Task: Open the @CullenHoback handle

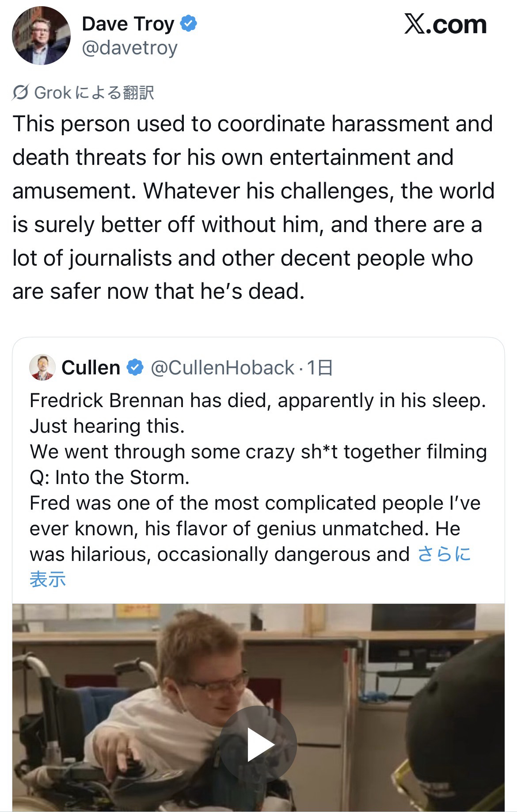Action: 222,368
